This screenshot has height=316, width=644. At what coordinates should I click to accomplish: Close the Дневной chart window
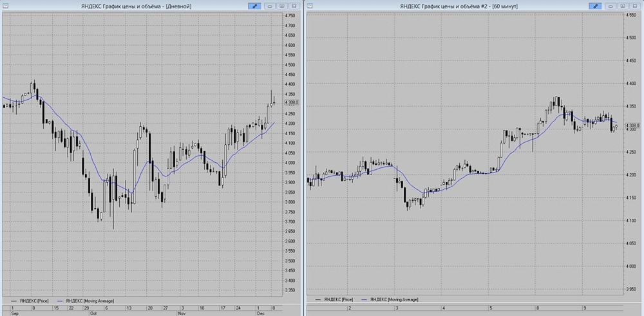click(x=294, y=6)
